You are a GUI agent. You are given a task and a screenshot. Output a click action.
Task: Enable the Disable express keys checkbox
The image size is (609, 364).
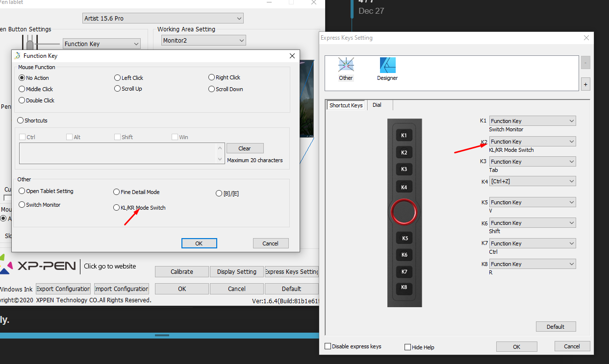pos(328,346)
